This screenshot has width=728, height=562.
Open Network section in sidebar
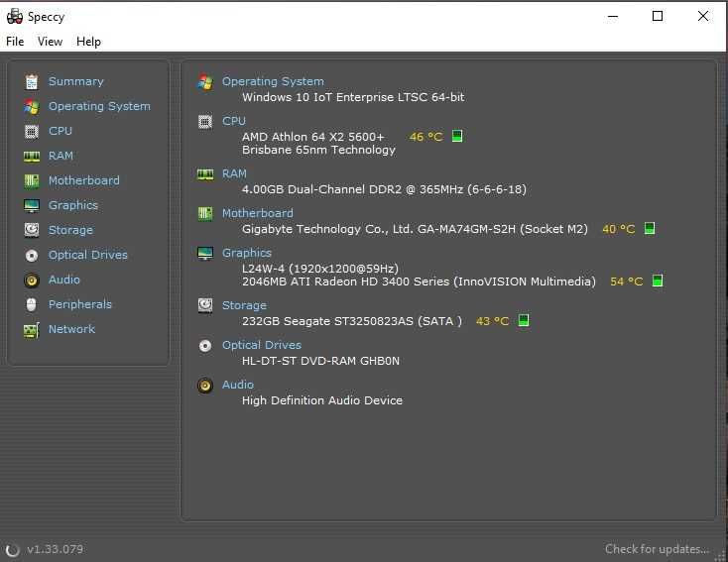pyautogui.click(x=72, y=329)
